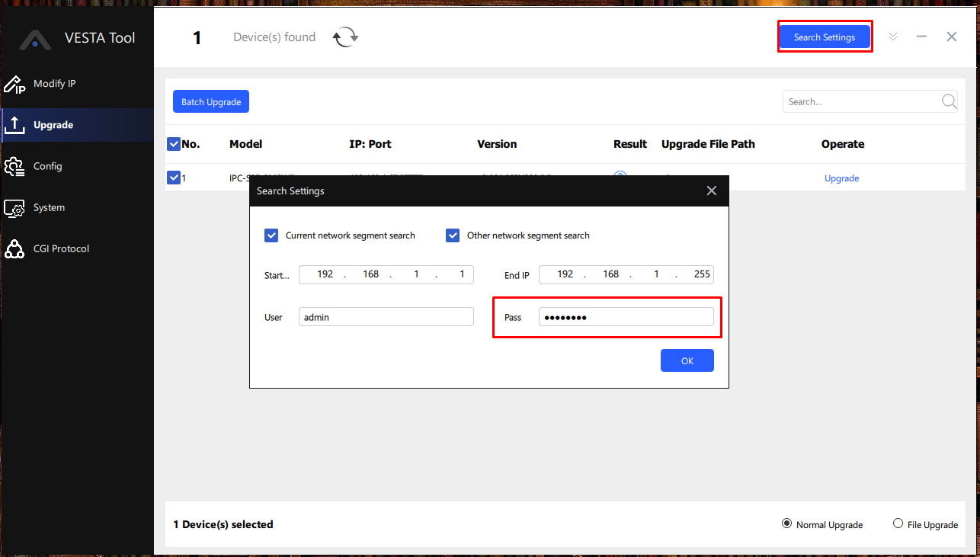Click the Config gear icon
Image resolution: width=980 pixels, height=557 pixels.
pyautogui.click(x=14, y=166)
